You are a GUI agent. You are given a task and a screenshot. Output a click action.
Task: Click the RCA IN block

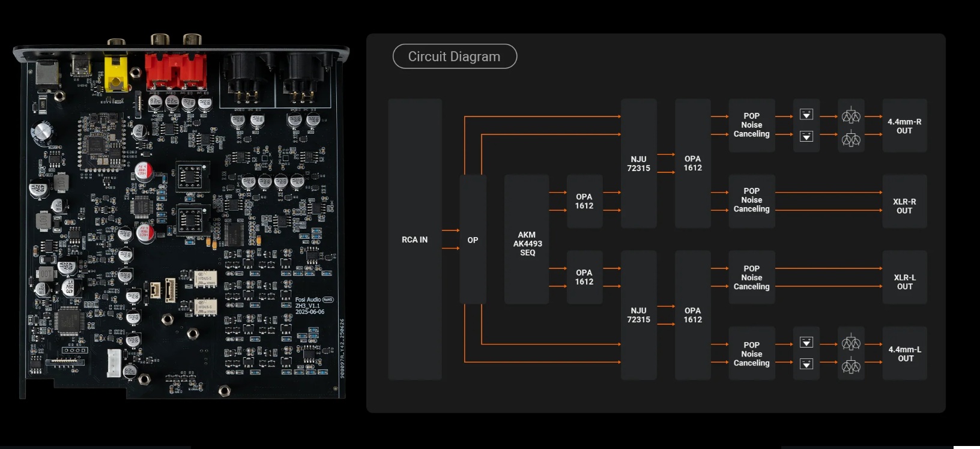point(415,240)
